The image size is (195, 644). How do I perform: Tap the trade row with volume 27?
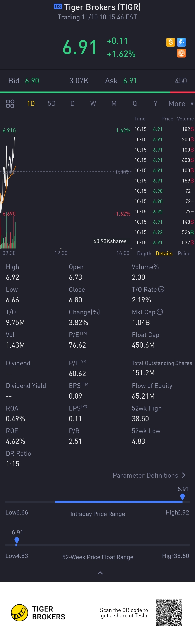[x=164, y=211]
